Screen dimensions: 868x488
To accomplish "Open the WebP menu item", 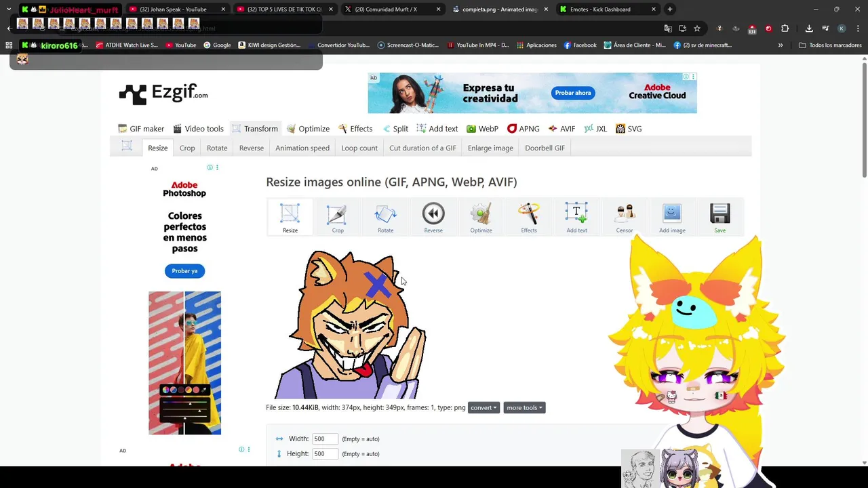I will coord(482,129).
